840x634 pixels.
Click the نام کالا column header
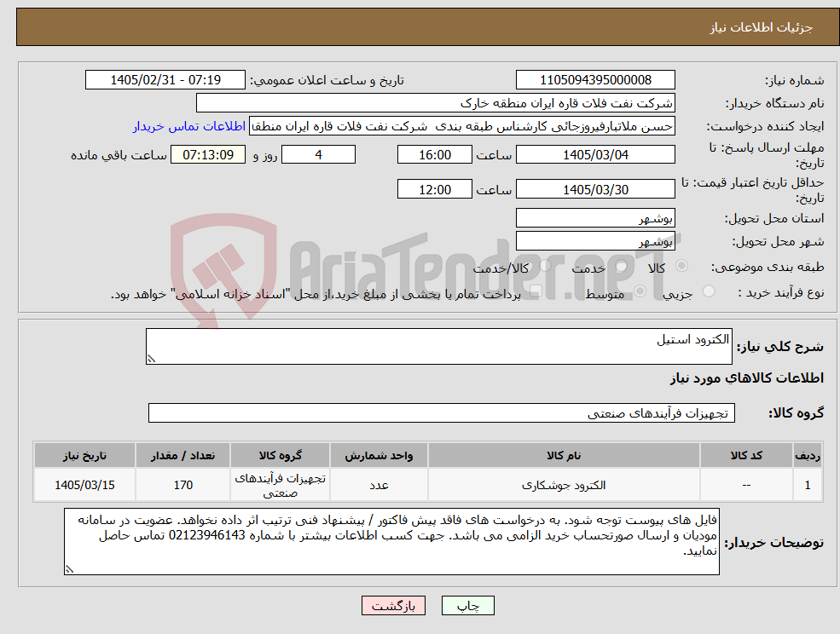click(564, 455)
